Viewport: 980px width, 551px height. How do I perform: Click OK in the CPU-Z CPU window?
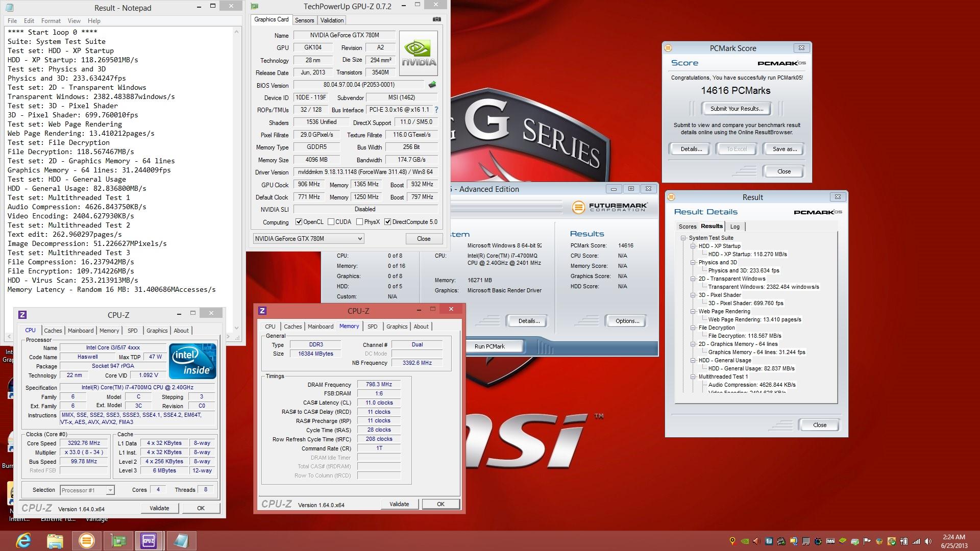pos(201,508)
